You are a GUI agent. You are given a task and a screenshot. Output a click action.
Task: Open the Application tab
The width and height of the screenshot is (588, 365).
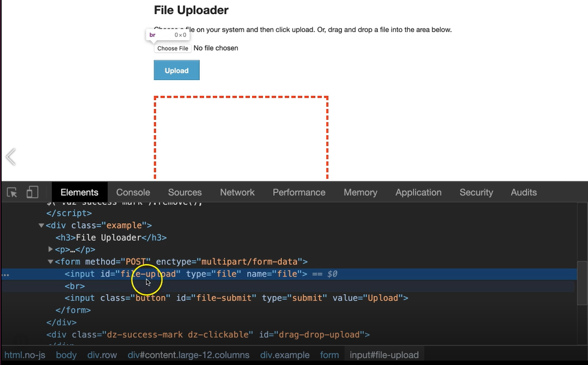[x=419, y=192]
